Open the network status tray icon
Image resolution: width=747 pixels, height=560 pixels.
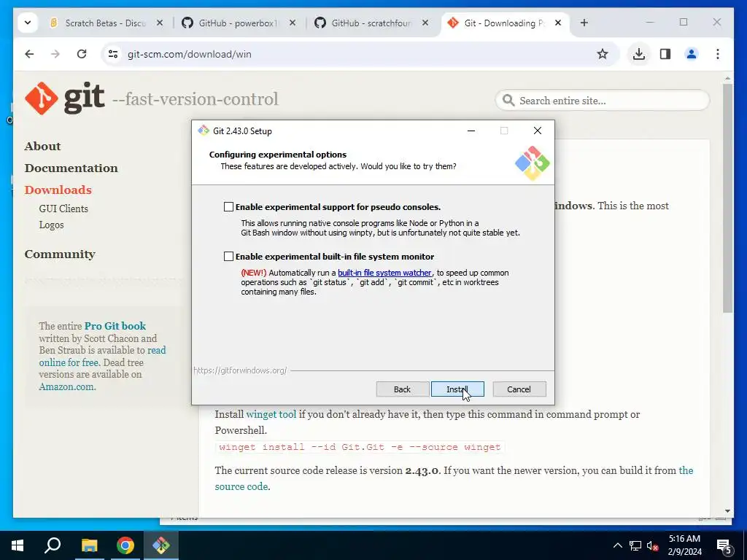pos(635,545)
